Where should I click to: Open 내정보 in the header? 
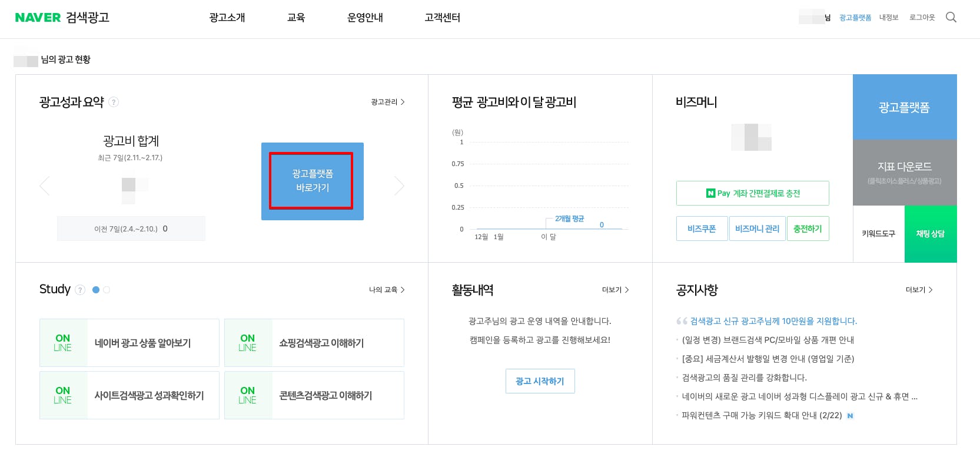click(889, 18)
